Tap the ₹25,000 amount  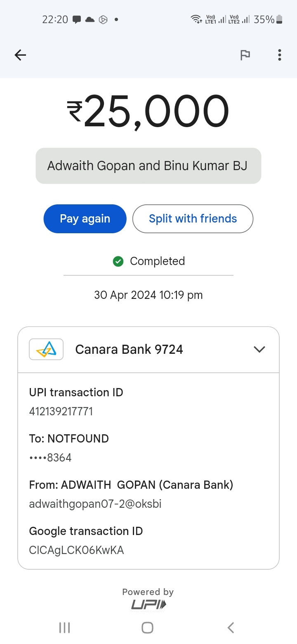[148, 111]
